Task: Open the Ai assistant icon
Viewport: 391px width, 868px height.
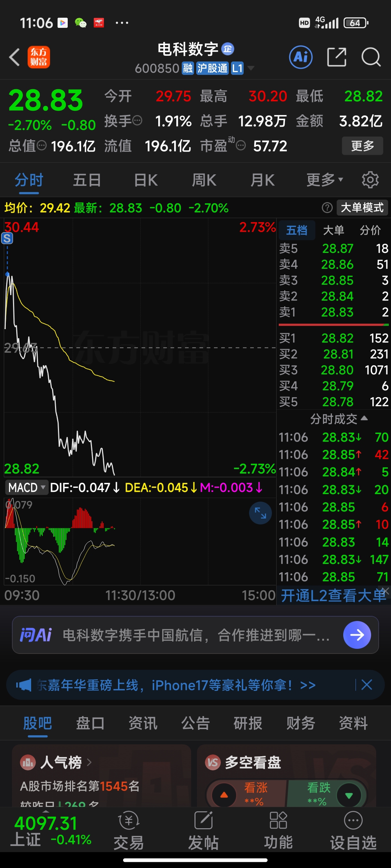Action: coord(301,57)
